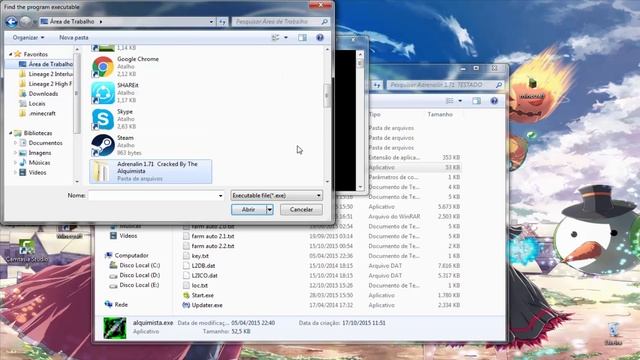The image size is (640, 360).
Task: Click the Forward arrow in the file dialog
Action: [x=25, y=21]
